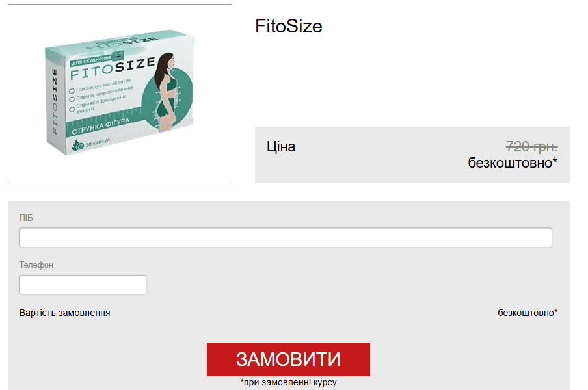Click the FitoSize product title heading
The image size is (588, 390).
[288, 26]
